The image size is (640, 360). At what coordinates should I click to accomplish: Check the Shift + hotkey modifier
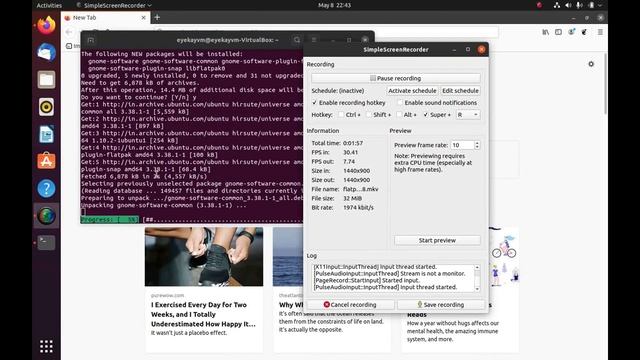pos(369,115)
